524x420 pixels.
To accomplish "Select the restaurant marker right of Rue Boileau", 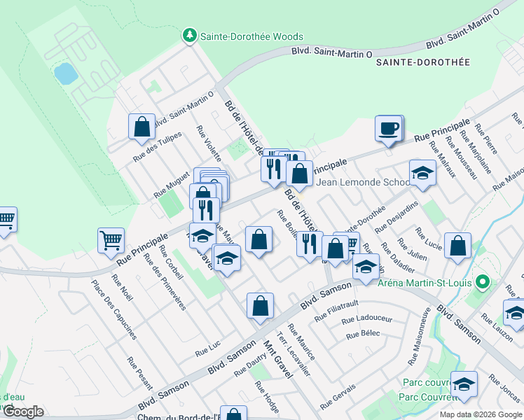I will click(310, 244).
